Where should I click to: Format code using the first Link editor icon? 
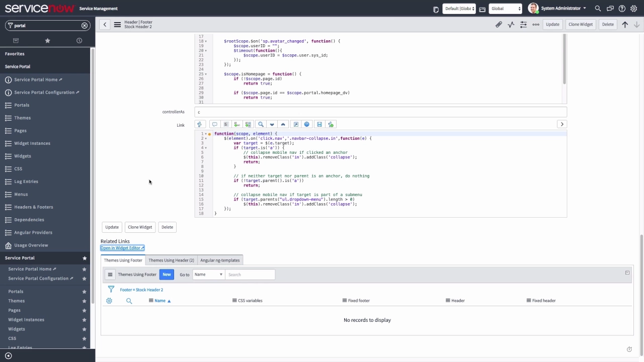(199, 124)
